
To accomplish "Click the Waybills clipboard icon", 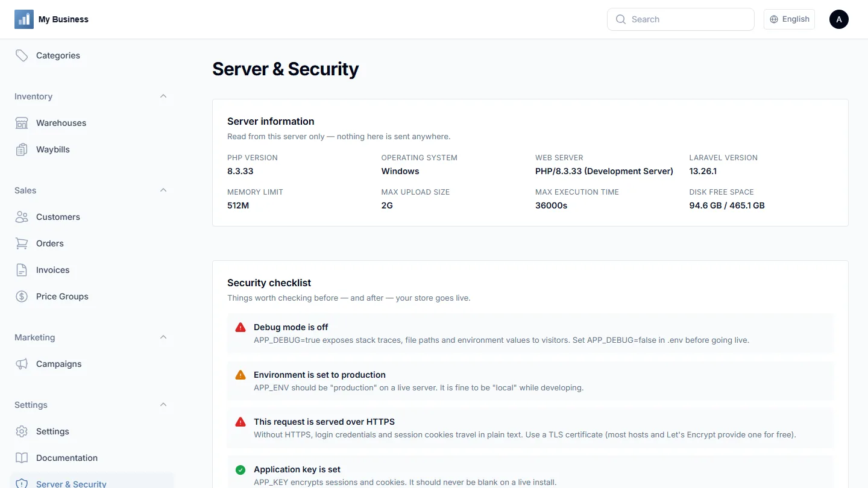I will pyautogui.click(x=22, y=149).
